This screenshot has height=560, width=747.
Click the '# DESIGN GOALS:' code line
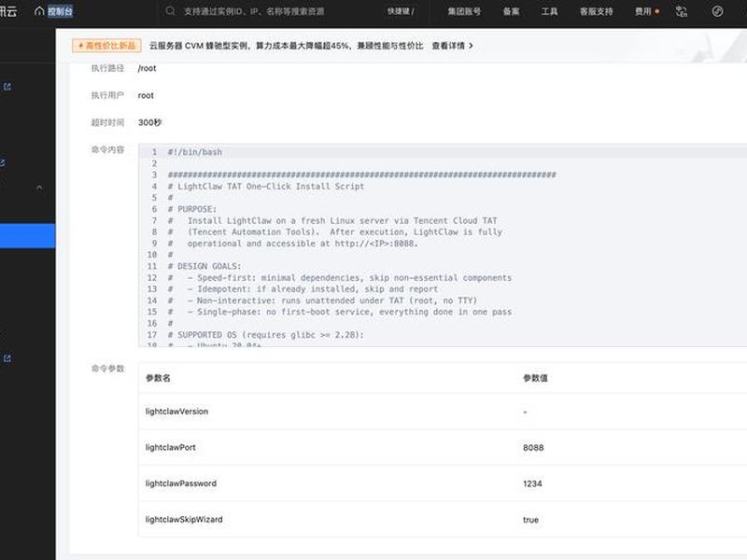(204, 266)
